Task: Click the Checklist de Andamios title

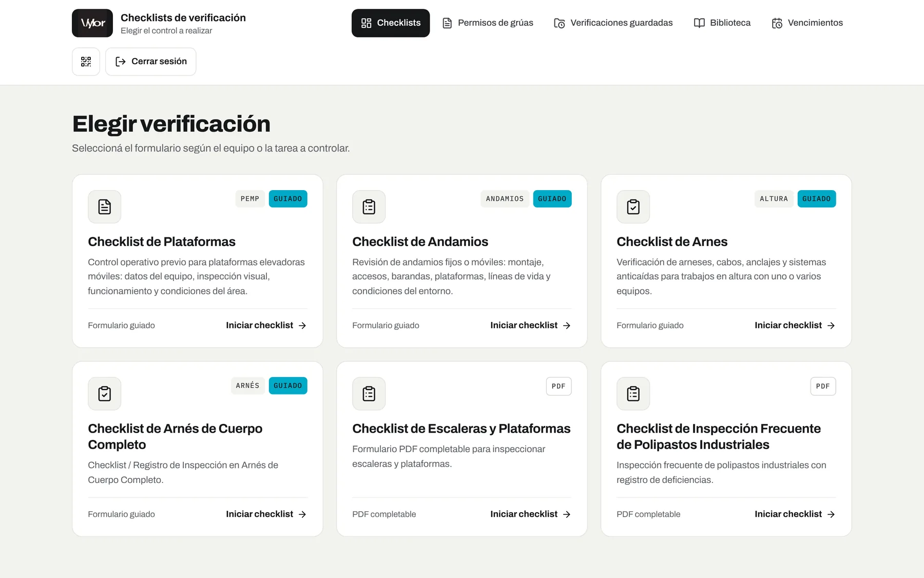Action: [x=420, y=242]
